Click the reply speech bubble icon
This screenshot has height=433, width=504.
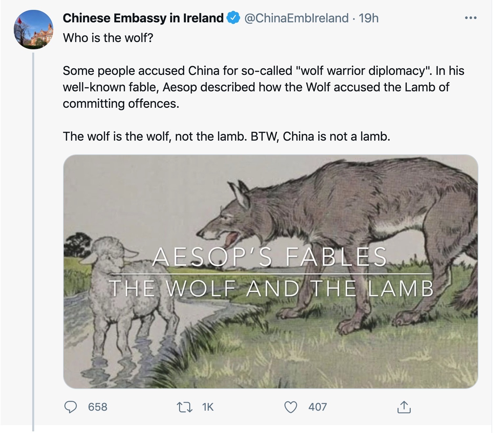[x=70, y=407]
